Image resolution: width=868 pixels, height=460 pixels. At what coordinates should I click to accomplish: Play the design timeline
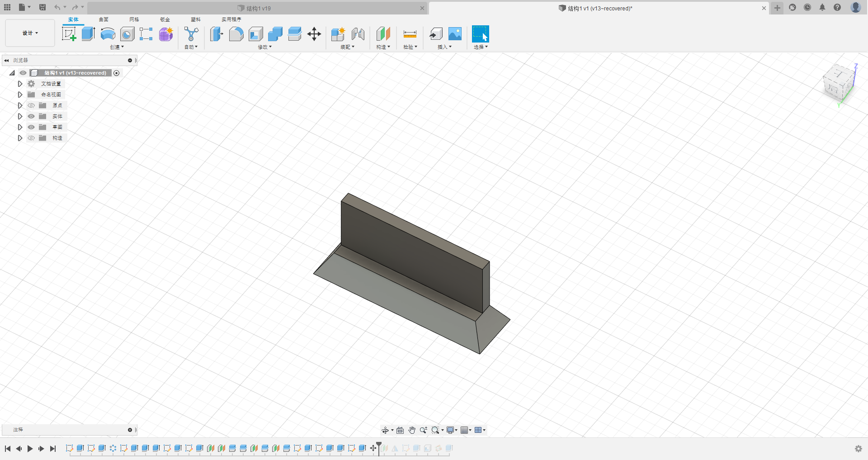30,449
